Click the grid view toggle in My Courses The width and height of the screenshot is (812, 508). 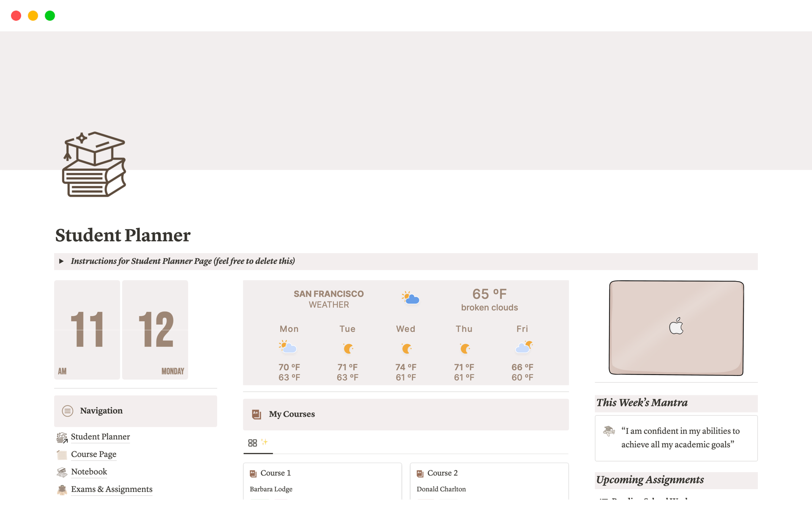click(x=252, y=442)
